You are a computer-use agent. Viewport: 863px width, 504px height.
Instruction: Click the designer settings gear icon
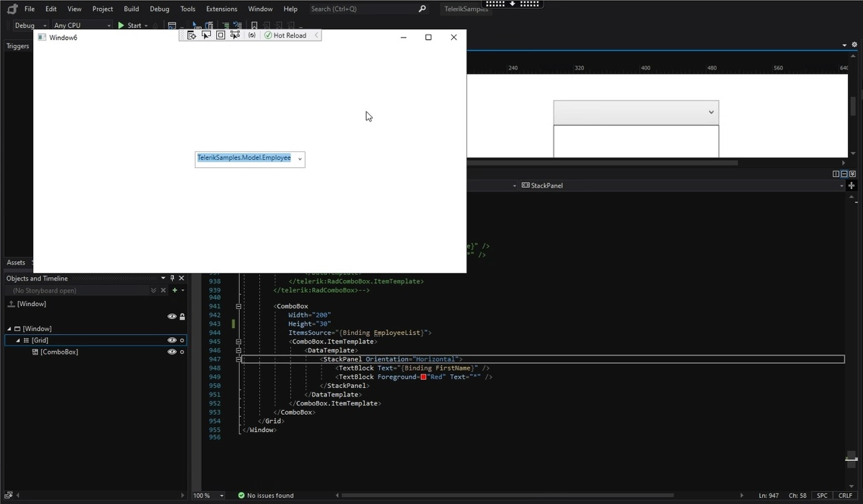[854, 45]
